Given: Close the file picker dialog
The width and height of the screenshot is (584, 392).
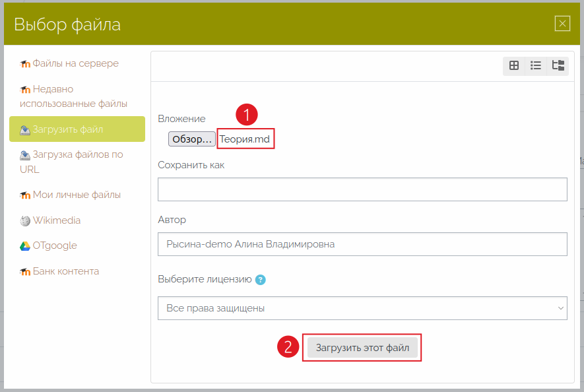Looking at the screenshot, I should tap(562, 24).
